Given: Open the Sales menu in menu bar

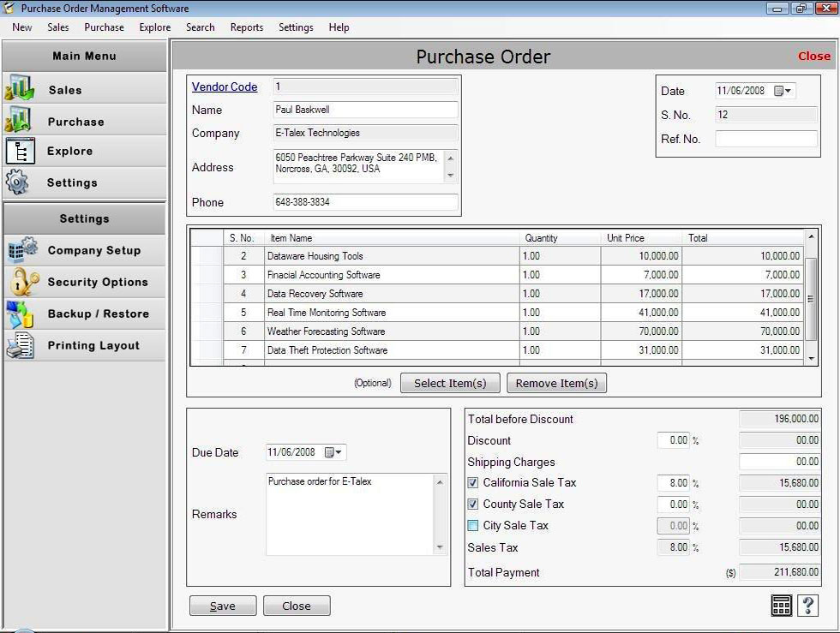Looking at the screenshot, I should pyautogui.click(x=58, y=27).
